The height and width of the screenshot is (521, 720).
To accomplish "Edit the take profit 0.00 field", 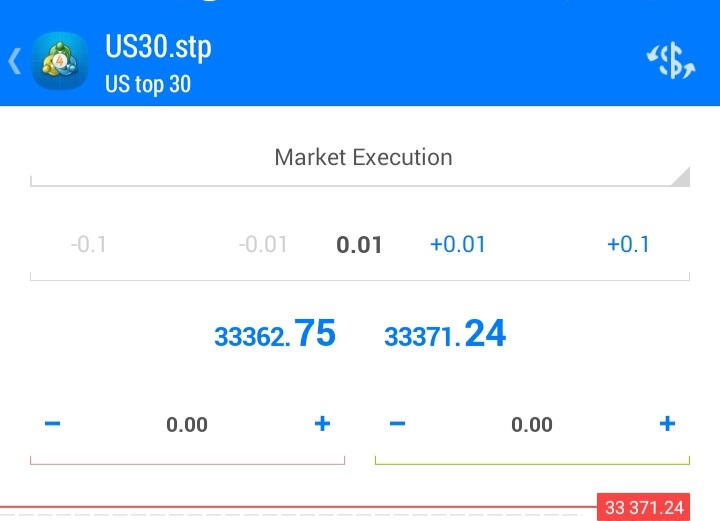I will click(x=532, y=425).
